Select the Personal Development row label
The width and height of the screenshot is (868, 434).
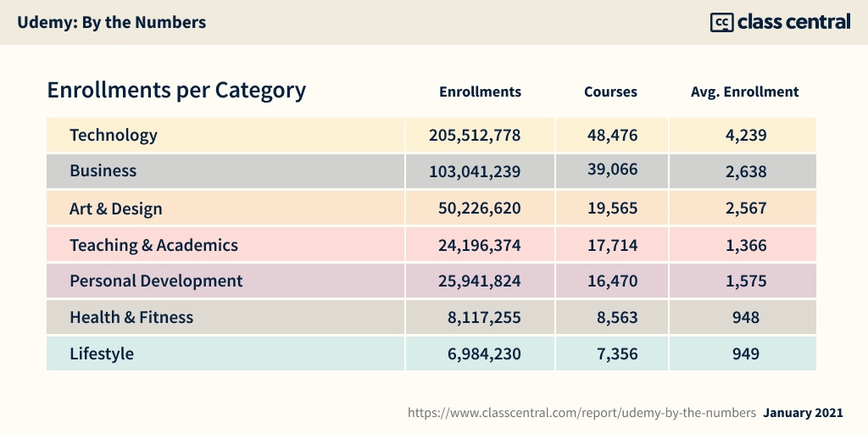click(156, 281)
